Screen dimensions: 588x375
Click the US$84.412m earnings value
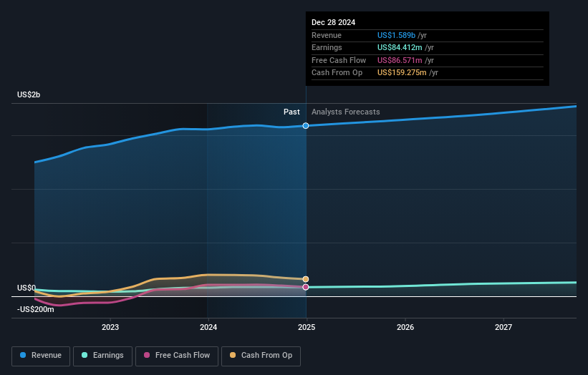pyautogui.click(x=400, y=47)
